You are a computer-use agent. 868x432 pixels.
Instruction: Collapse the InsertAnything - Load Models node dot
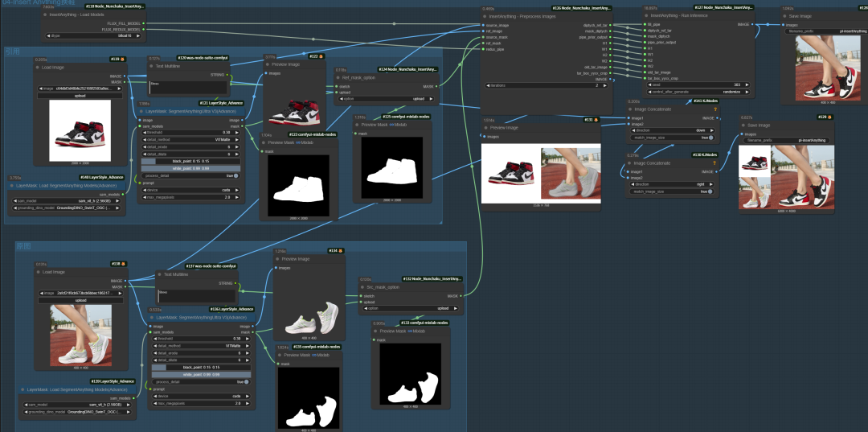click(45, 15)
